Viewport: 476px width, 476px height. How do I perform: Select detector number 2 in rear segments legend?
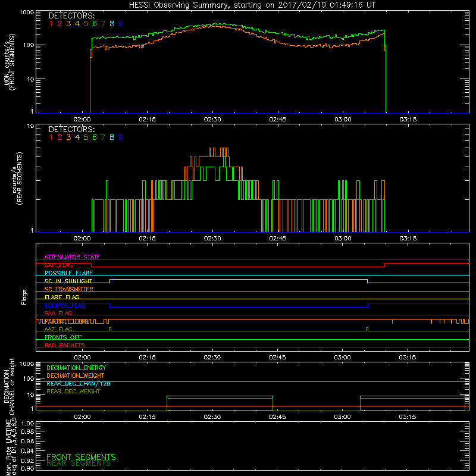60,137
